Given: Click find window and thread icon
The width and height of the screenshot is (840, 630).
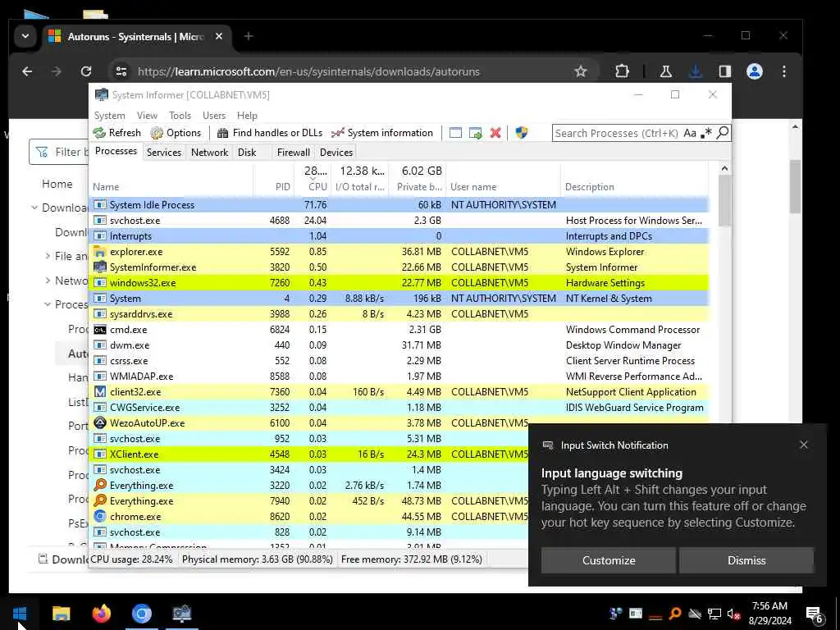Looking at the screenshot, I should click(x=475, y=133).
